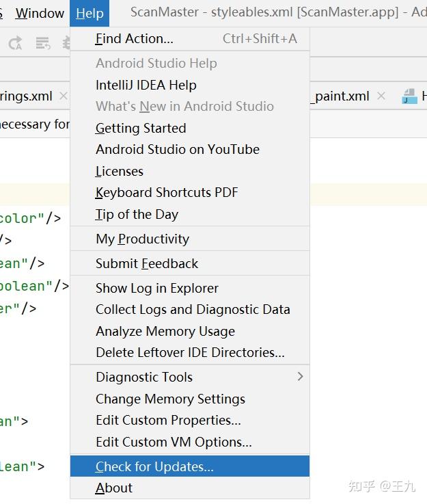Expand the Diagnostic Tools submenu arrow
The width and height of the screenshot is (427, 504).
coord(300,376)
